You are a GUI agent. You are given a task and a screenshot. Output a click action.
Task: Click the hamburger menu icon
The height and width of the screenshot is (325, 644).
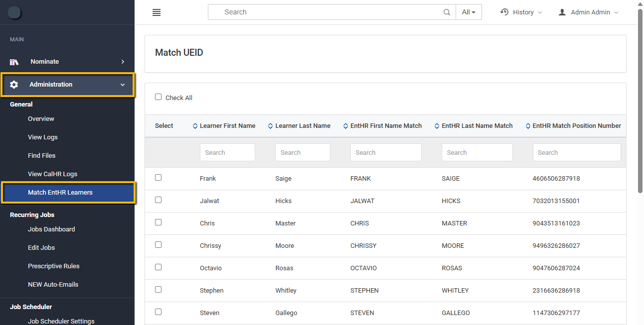click(x=156, y=12)
